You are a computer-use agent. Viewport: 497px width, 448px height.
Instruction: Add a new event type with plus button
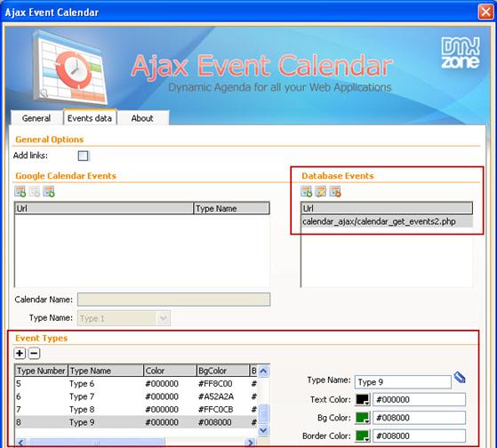[x=20, y=353]
